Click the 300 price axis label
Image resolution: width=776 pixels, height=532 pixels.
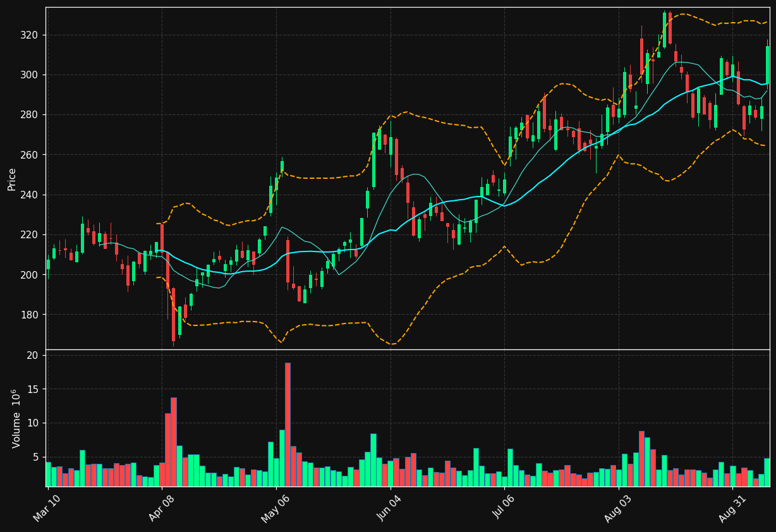click(x=30, y=75)
